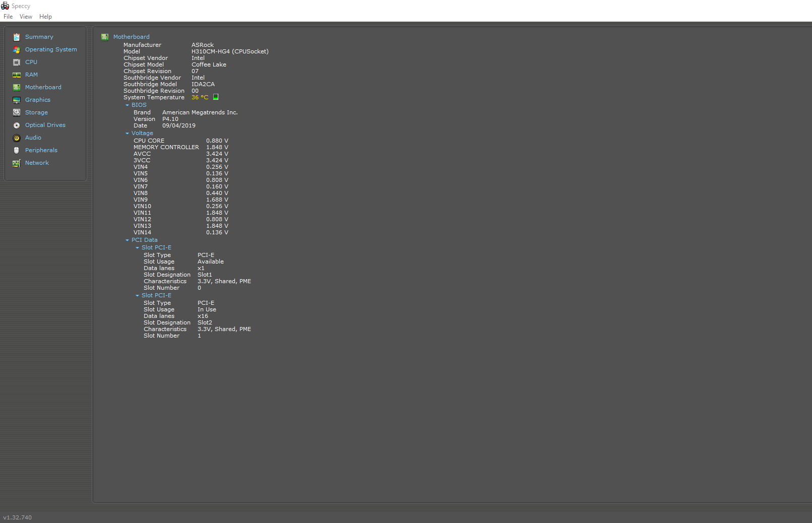
Task: Click the 36 °C system temperature value
Action: 200,97
